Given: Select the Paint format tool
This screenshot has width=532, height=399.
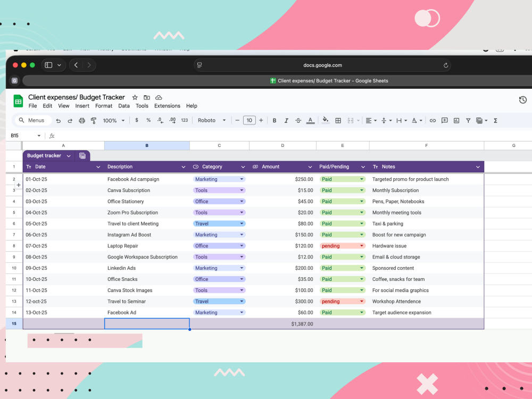Looking at the screenshot, I should click(94, 120).
